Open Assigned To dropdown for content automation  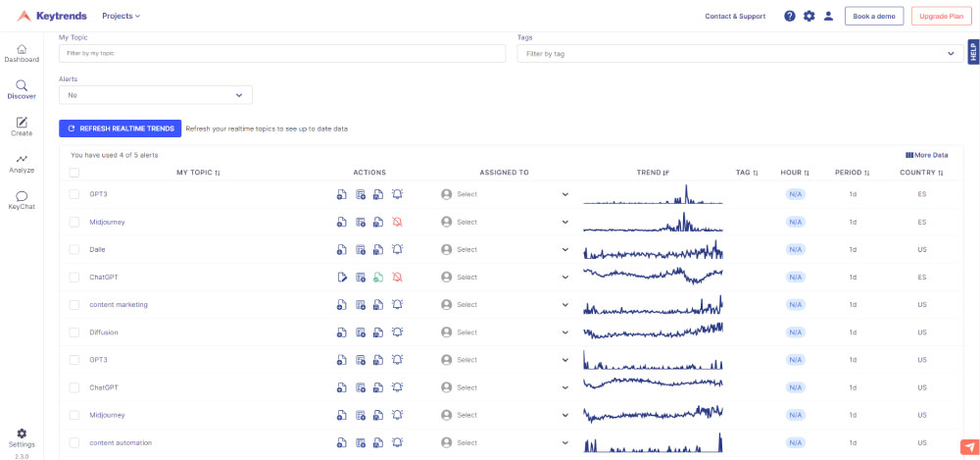(x=505, y=442)
